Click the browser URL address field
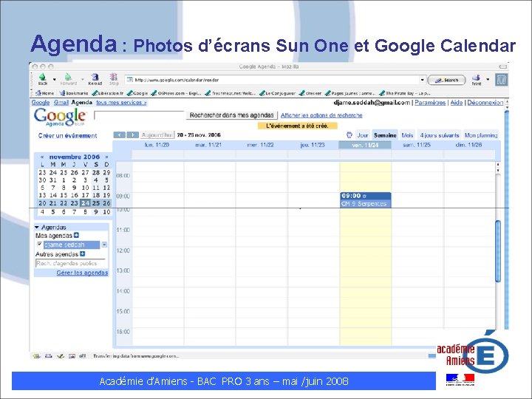 (x=273, y=80)
